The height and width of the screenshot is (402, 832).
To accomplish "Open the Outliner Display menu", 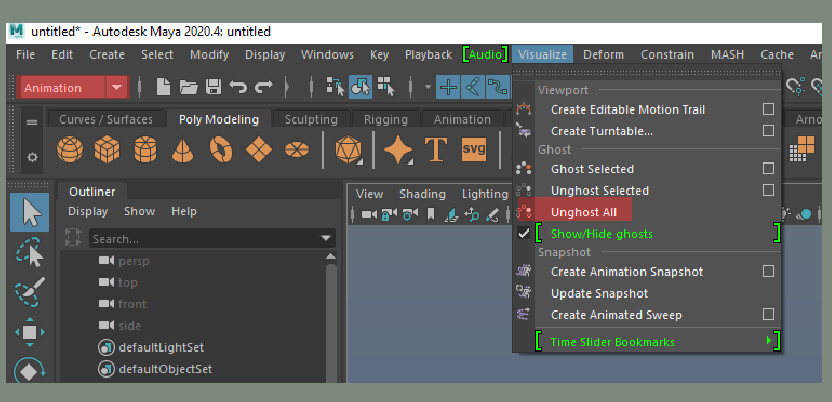I will pyautogui.click(x=88, y=212).
